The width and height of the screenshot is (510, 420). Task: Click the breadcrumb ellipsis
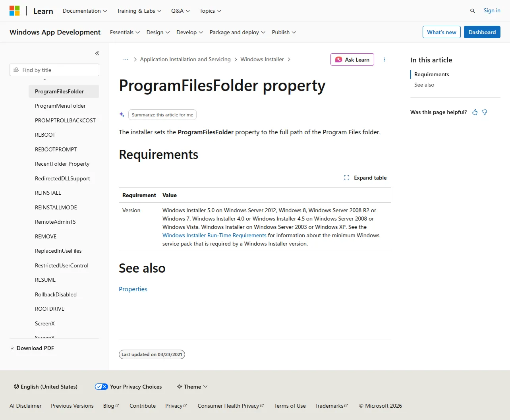click(126, 60)
